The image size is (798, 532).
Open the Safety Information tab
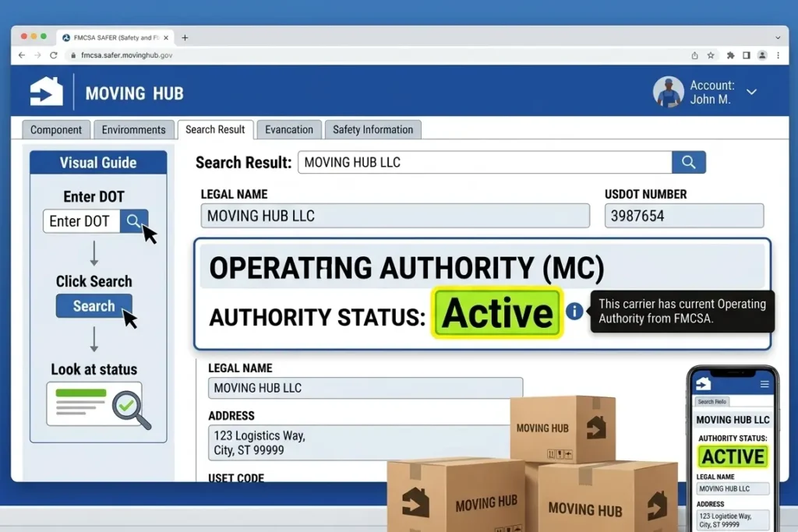pos(373,130)
